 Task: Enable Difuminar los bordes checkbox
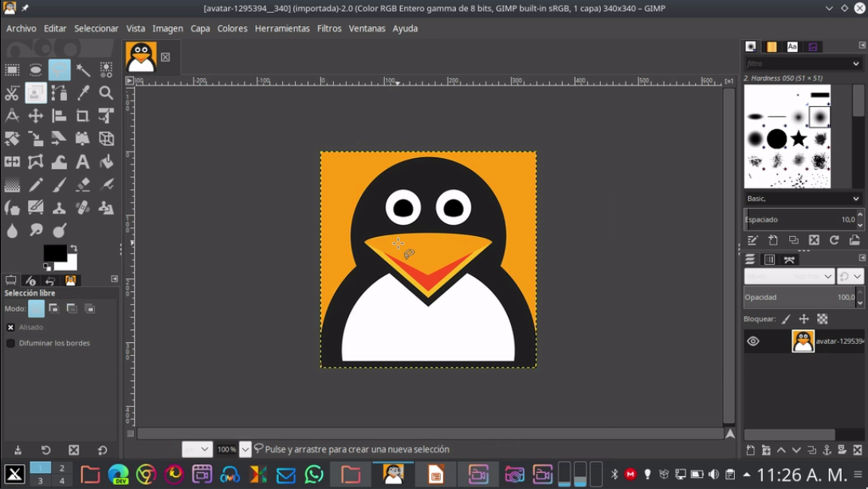click(x=10, y=343)
